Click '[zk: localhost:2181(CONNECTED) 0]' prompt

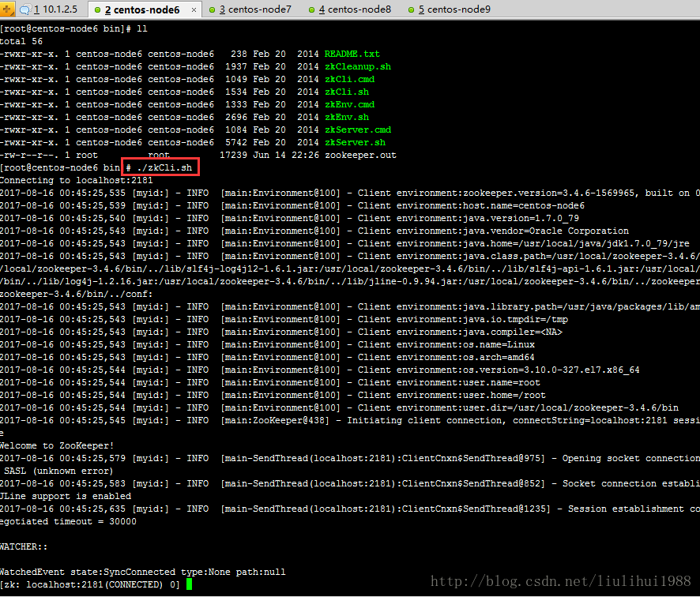(90, 584)
